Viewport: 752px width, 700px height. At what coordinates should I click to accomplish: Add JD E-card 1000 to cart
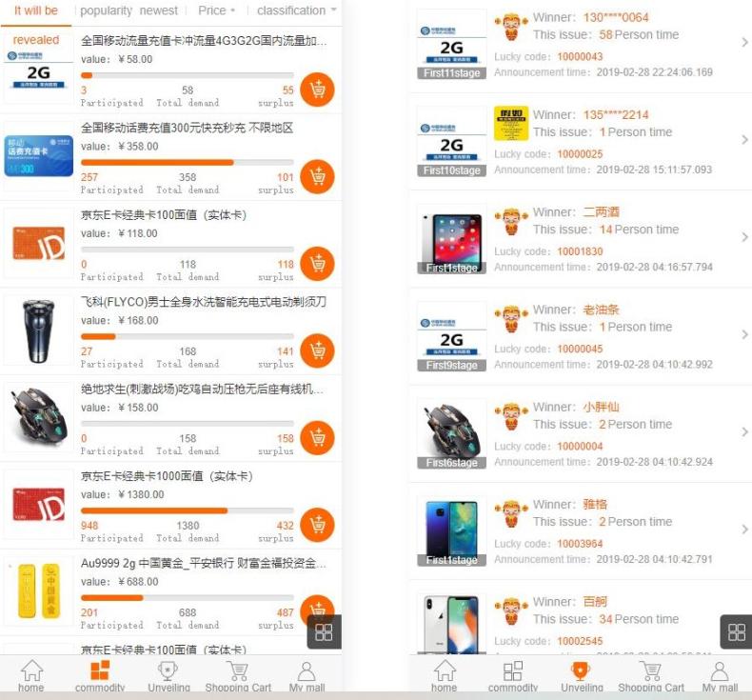tap(317, 525)
